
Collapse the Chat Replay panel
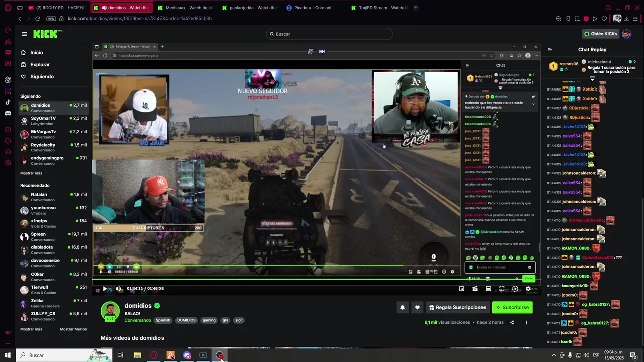550,50
